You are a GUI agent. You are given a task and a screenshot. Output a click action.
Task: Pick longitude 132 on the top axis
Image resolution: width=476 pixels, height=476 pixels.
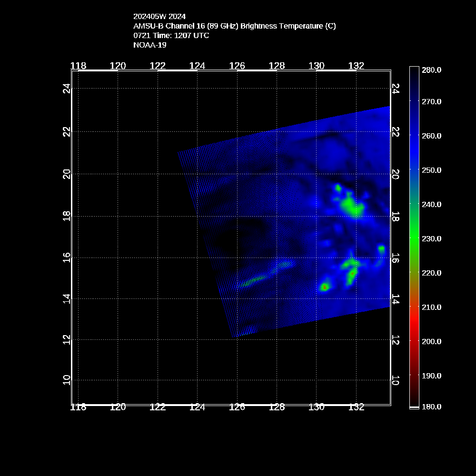(356, 66)
